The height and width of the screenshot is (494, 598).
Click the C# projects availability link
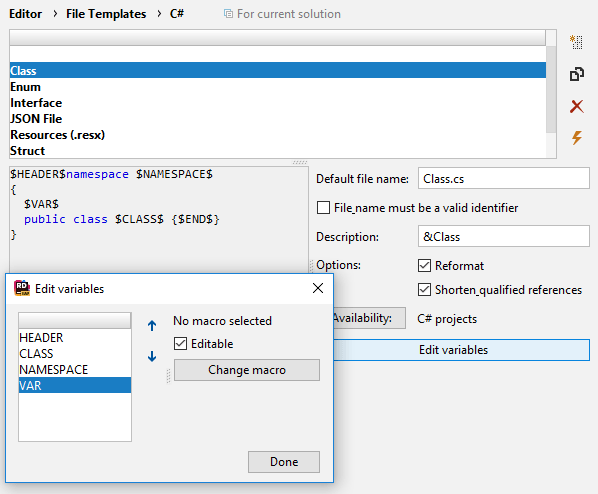[447, 319]
